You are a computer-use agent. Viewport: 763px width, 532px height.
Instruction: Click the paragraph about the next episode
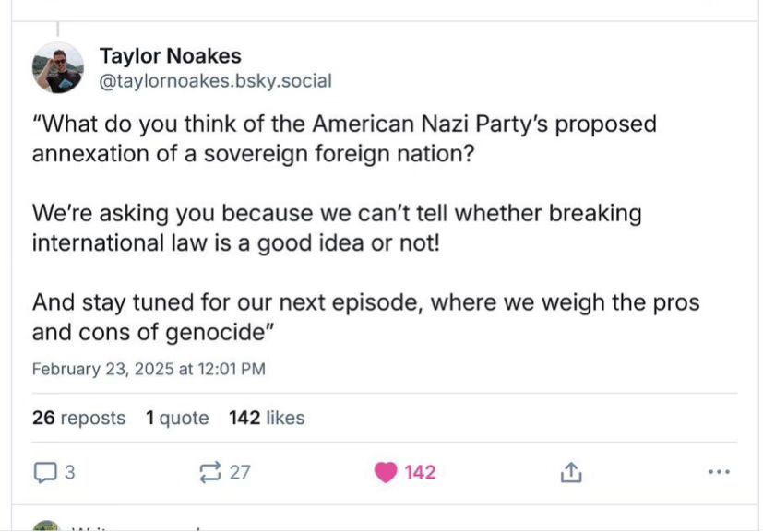coord(365,316)
